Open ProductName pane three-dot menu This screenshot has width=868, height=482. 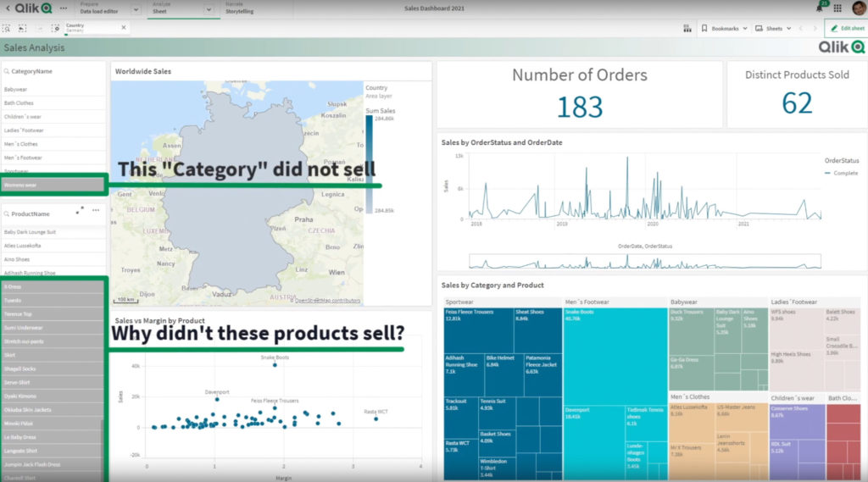point(96,210)
